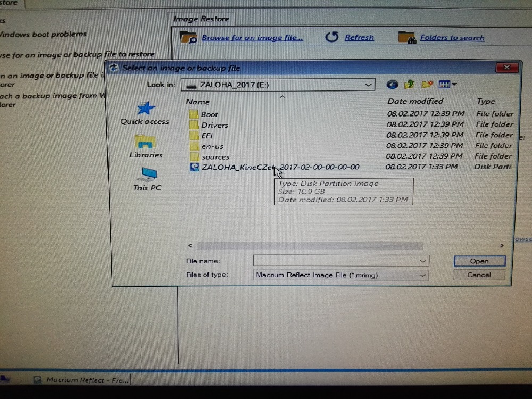The image size is (532, 399).
Task: Click the dialog title bar Macrium icon
Action: tap(114, 68)
